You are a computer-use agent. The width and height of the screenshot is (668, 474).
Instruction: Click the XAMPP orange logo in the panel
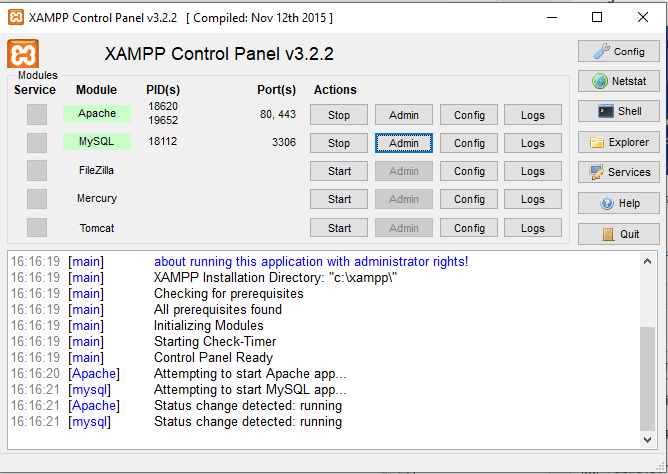point(23,54)
